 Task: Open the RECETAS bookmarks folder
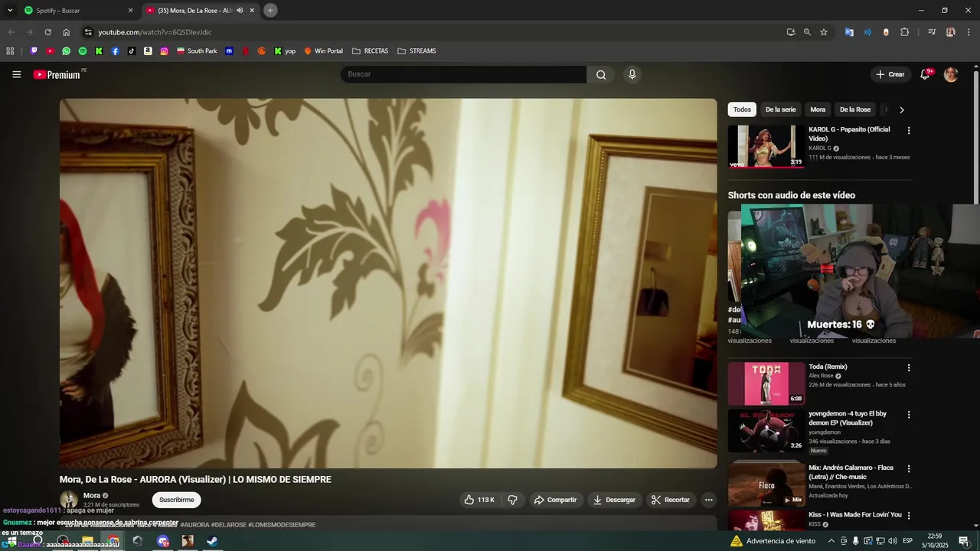coord(370,51)
